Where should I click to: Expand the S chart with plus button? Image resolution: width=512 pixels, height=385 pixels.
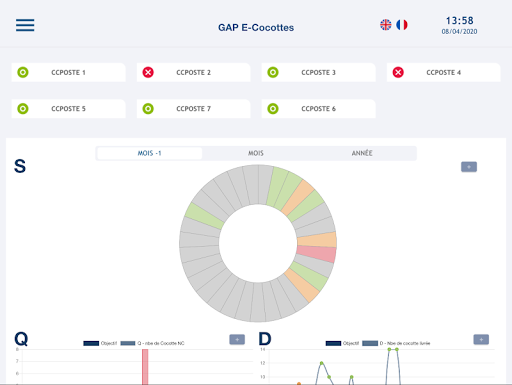[469, 167]
